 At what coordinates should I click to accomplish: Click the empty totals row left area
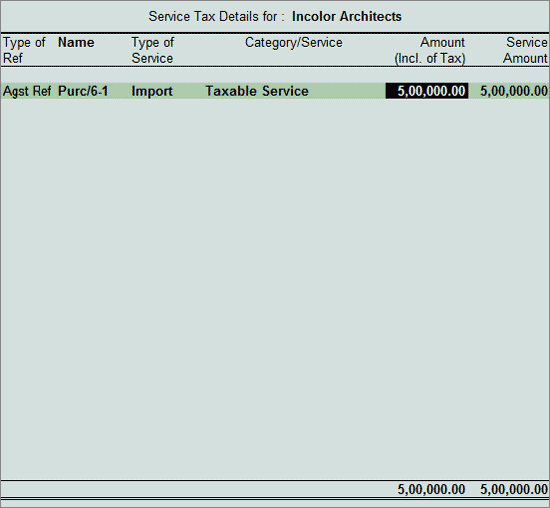tap(196, 489)
